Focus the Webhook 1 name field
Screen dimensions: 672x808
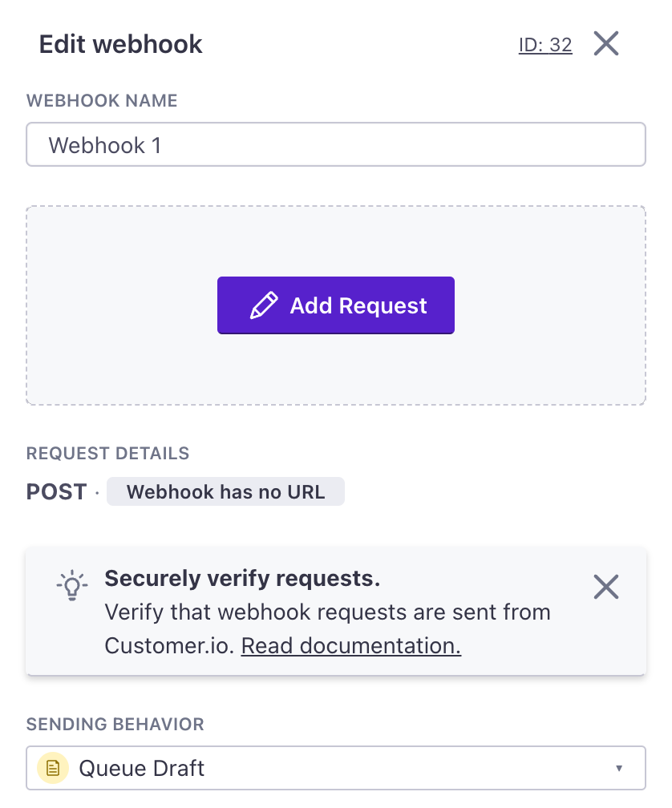pyautogui.click(x=336, y=144)
